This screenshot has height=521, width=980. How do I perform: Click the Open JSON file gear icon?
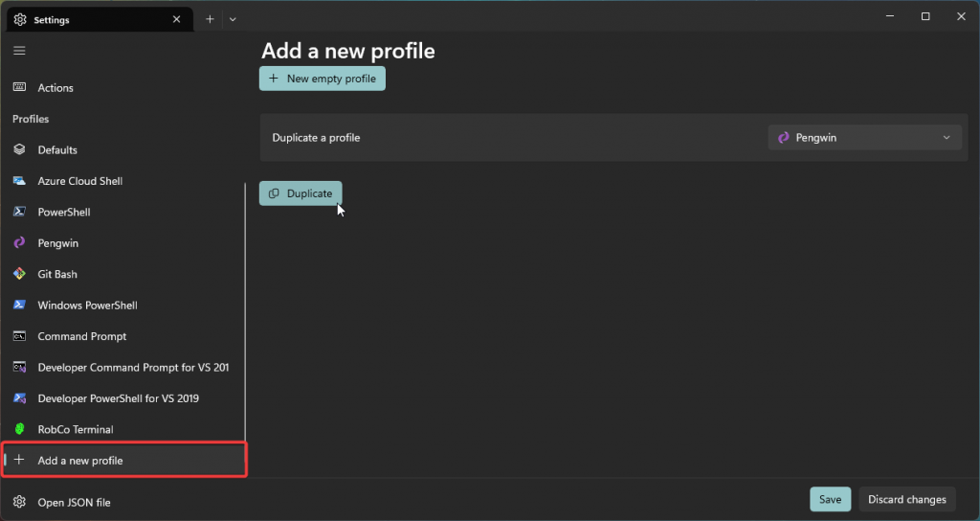[19, 502]
